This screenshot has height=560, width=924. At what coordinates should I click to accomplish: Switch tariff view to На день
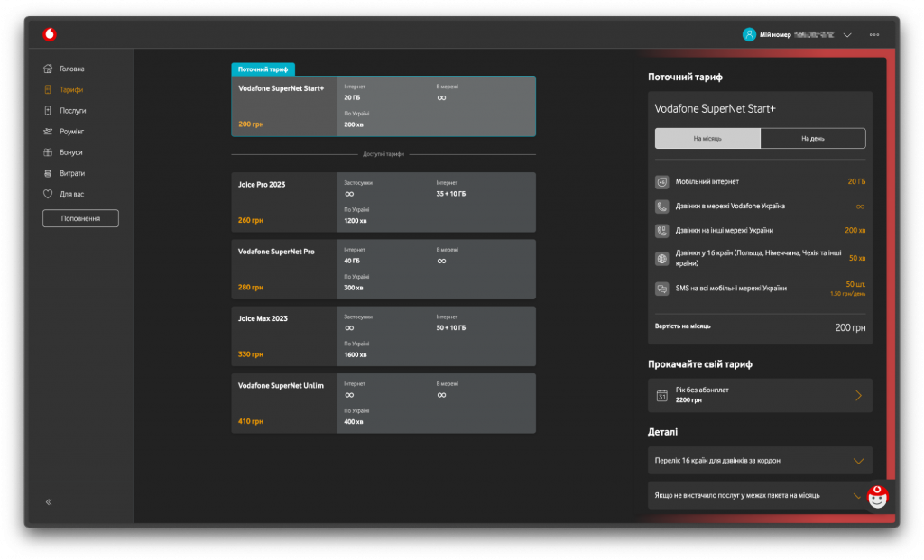click(813, 139)
